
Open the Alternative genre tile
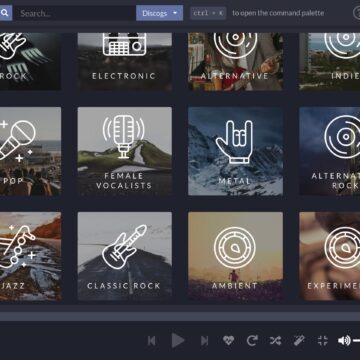(x=236, y=61)
